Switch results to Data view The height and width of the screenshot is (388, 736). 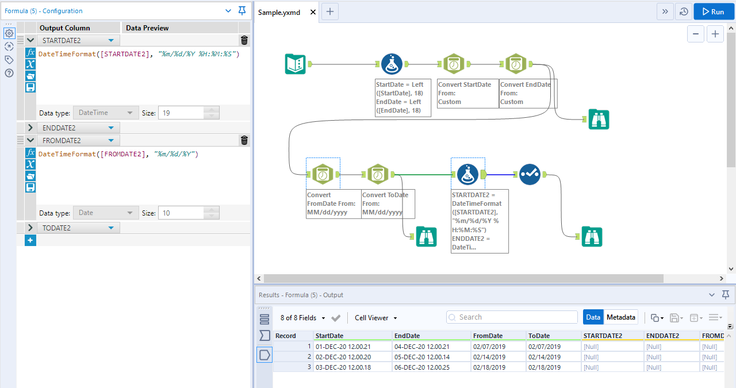[593, 317]
